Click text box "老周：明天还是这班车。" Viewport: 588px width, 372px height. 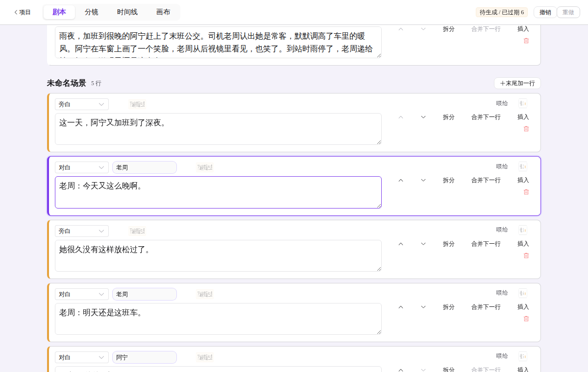click(x=218, y=319)
